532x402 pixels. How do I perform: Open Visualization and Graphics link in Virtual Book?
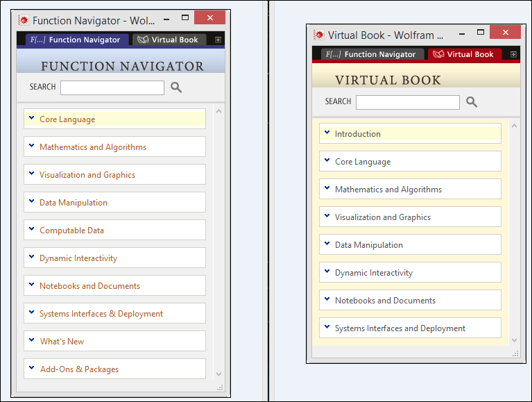tap(383, 217)
